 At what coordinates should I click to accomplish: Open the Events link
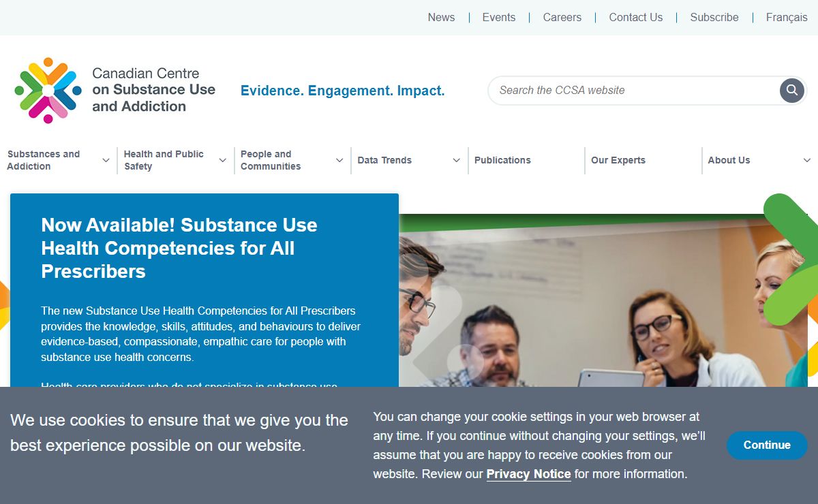[x=499, y=18]
